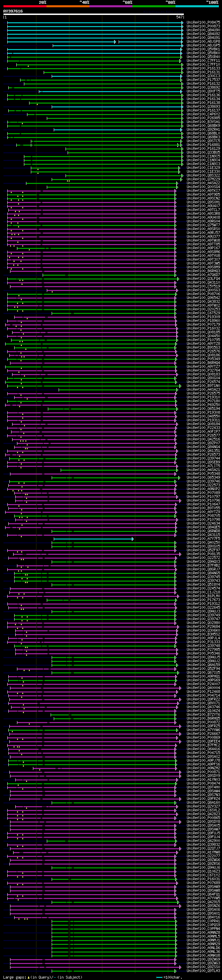Click the cyan segment of the identity legend

point(197,6)
